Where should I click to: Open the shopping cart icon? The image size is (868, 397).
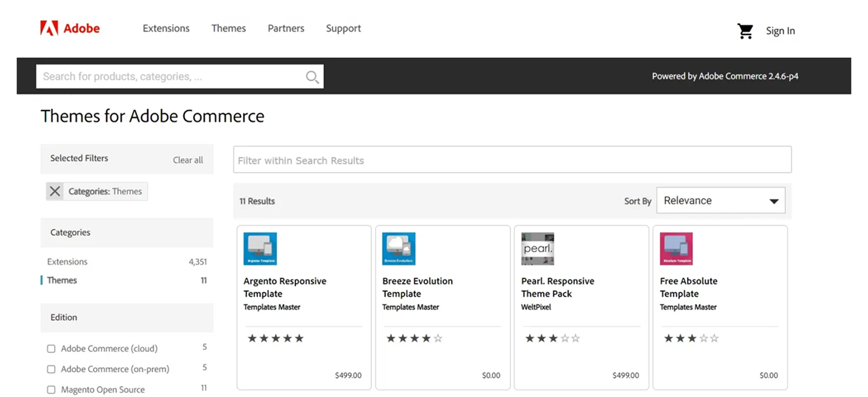point(745,31)
